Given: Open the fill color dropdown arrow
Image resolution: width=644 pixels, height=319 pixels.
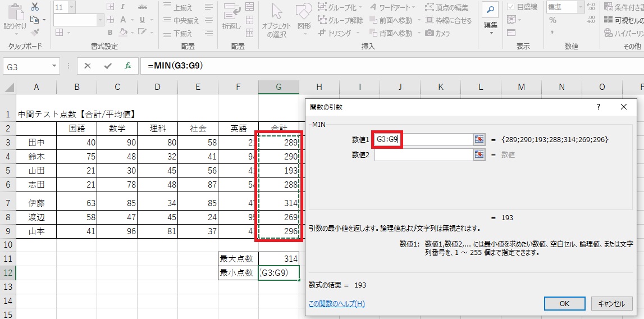Looking at the screenshot, I should tap(131, 33).
